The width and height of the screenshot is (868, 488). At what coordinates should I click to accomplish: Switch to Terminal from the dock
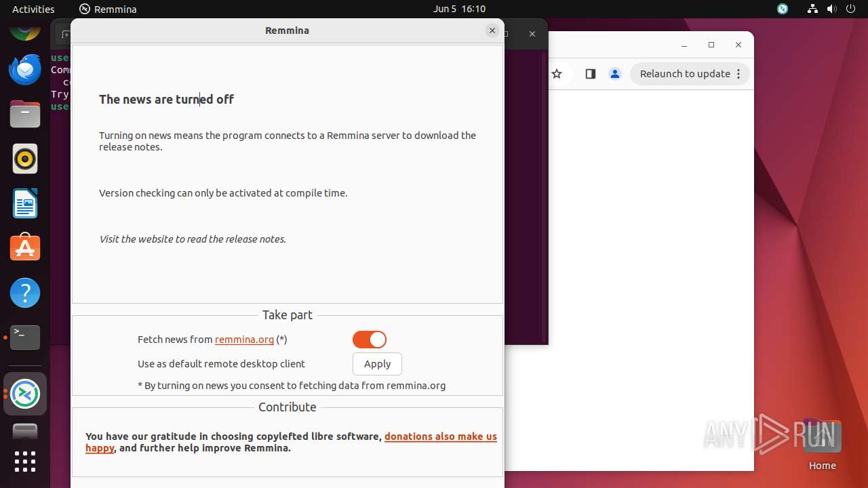[25, 338]
